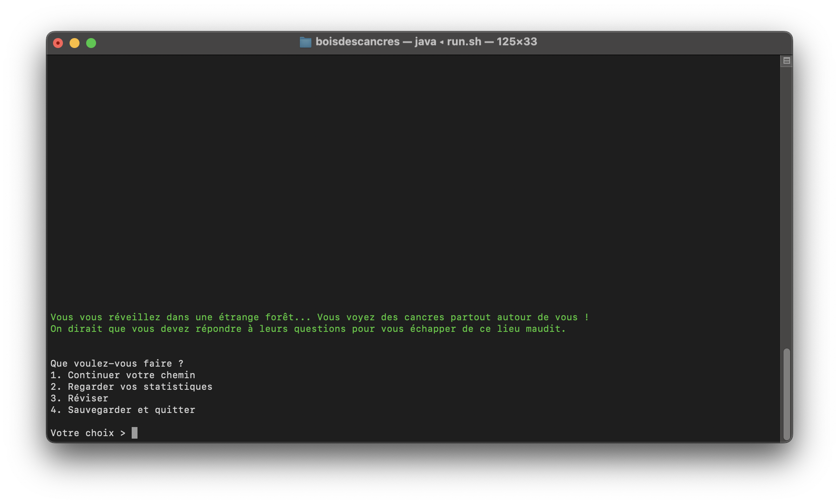This screenshot has height=504, width=839.
Task: Click the '3. Réviser' option line
Action: pyautogui.click(x=80, y=398)
